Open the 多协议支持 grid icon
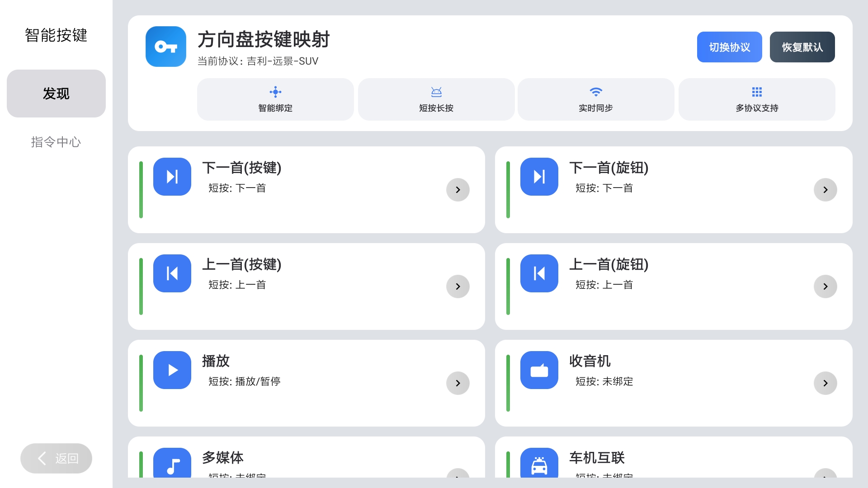Viewport: 868px width, 488px height. pos(757,99)
